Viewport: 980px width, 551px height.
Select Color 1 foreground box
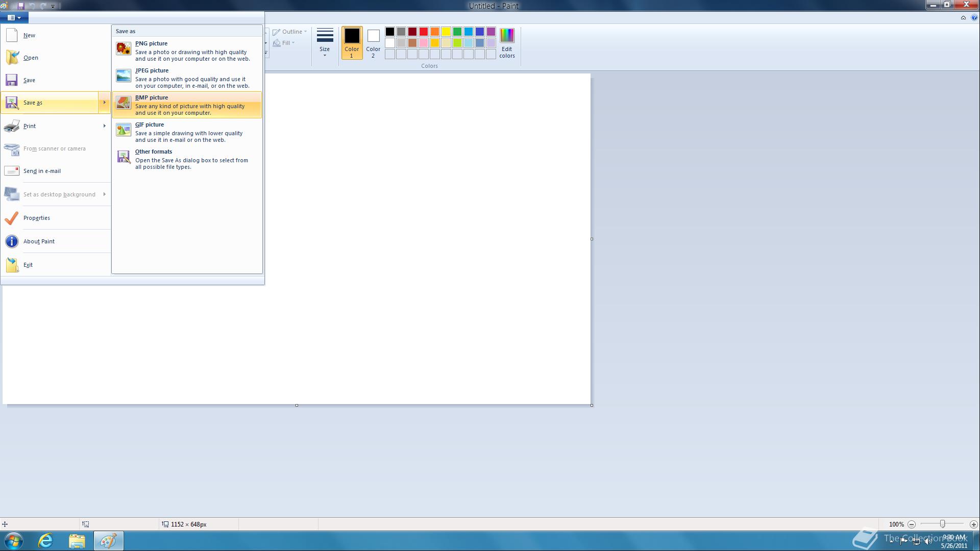click(x=352, y=43)
